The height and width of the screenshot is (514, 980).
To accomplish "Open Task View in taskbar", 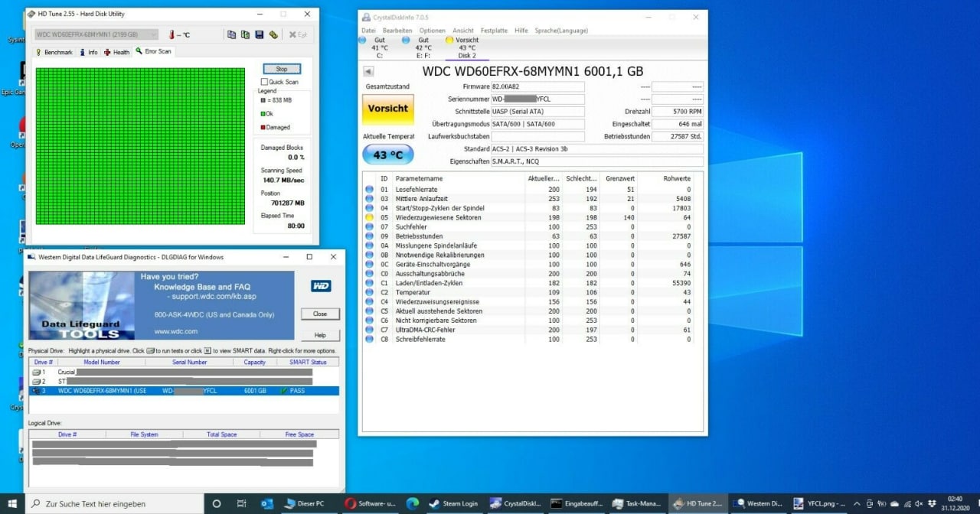I will tap(241, 503).
